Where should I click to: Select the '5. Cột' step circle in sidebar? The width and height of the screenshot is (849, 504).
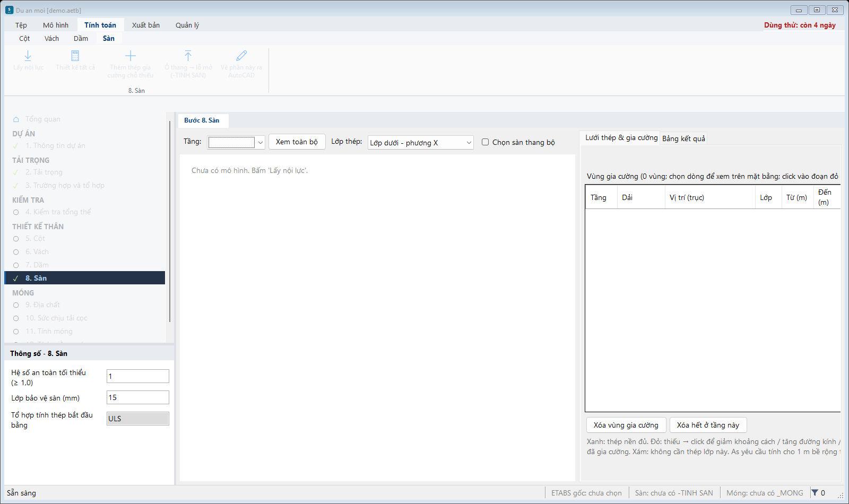tap(16, 239)
